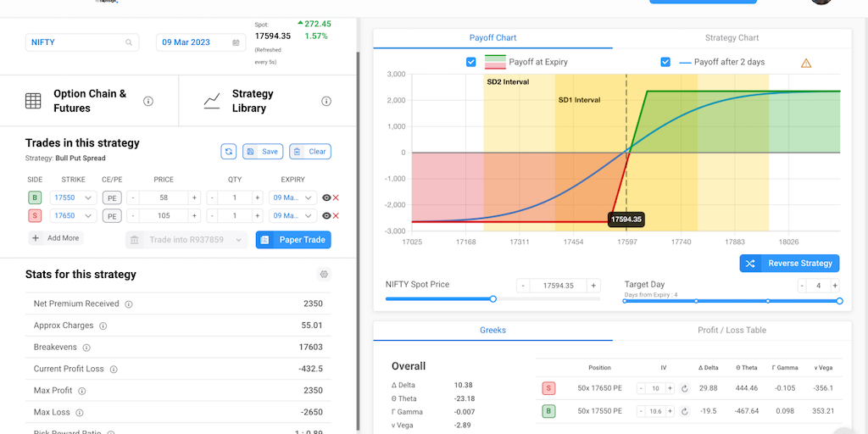Image resolution: width=868 pixels, height=434 pixels.
Task: Switch to Strategy Chart tab
Action: 732,38
